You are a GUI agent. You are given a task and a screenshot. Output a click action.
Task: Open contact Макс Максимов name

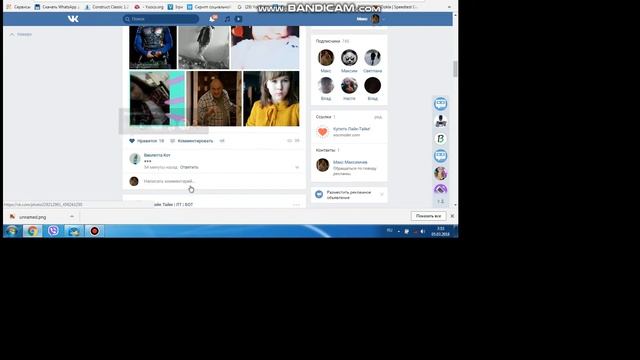tap(350, 162)
